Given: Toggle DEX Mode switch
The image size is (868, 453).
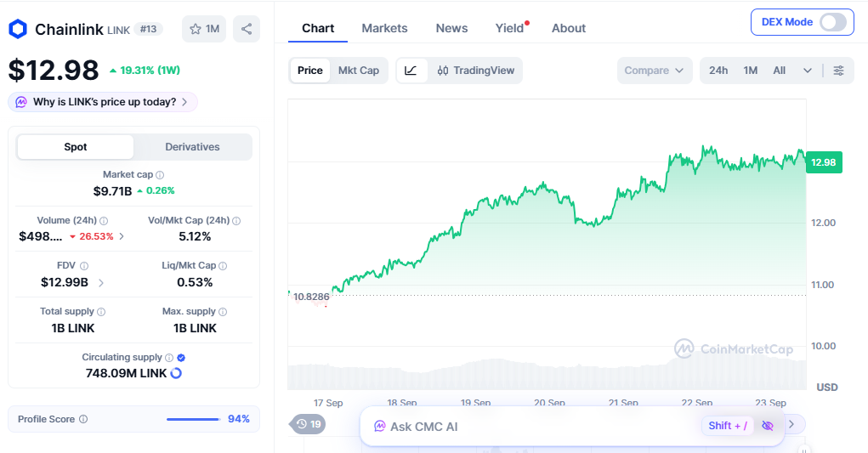Looking at the screenshot, I should click(x=833, y=22).
